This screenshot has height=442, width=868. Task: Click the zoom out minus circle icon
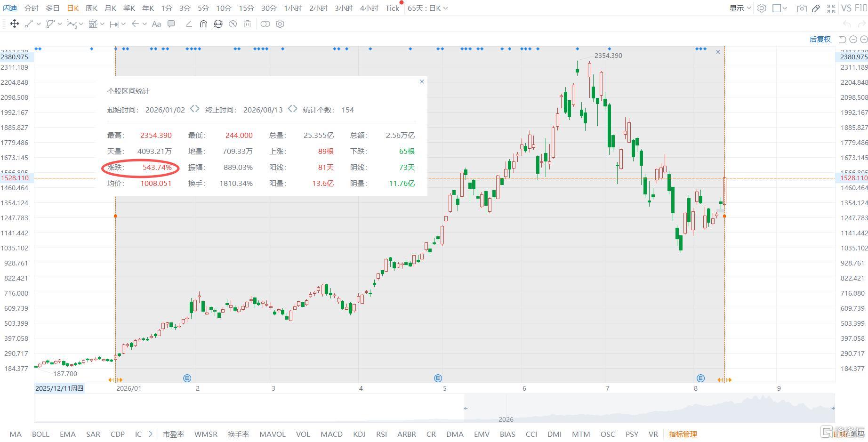tap(853, 40)
